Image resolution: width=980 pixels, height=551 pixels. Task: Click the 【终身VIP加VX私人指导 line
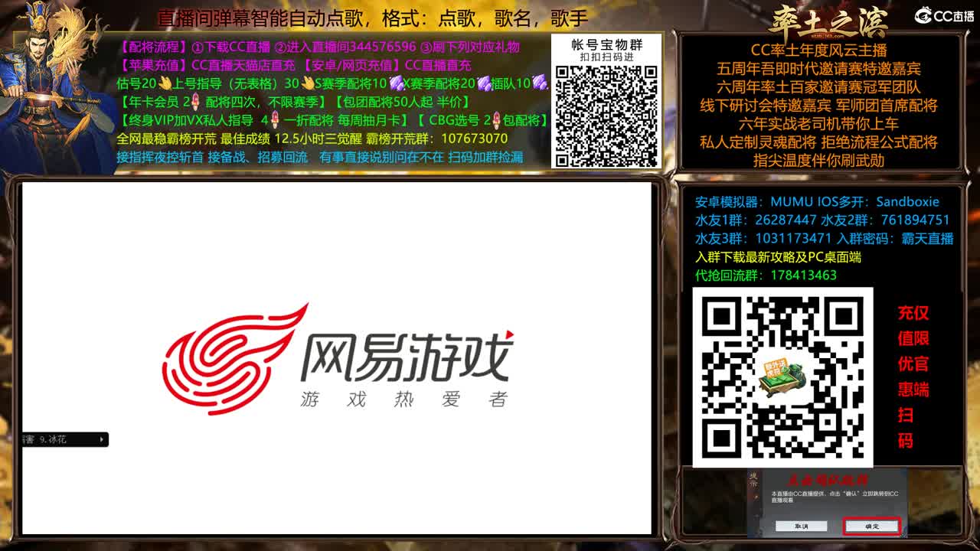pos(334,120)
